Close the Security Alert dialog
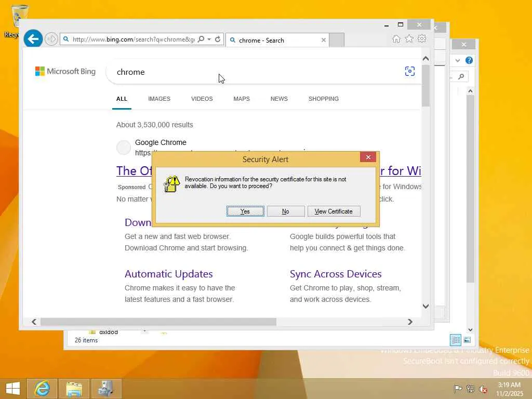Image resolution: width=532 pixels, height=399 pixels. pyautogui.click(x=368, y=157)
